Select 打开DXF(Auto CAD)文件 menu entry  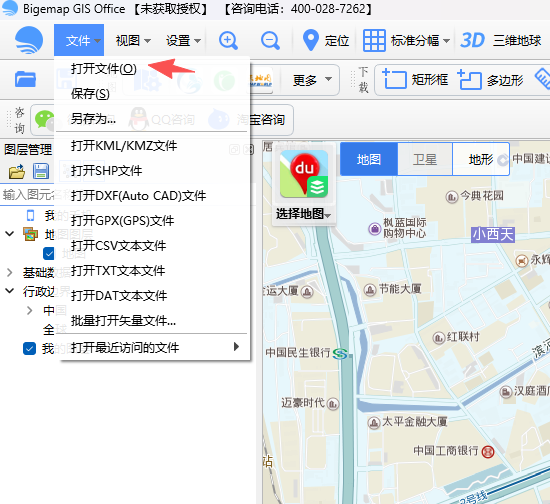click(x=153, y=196)
